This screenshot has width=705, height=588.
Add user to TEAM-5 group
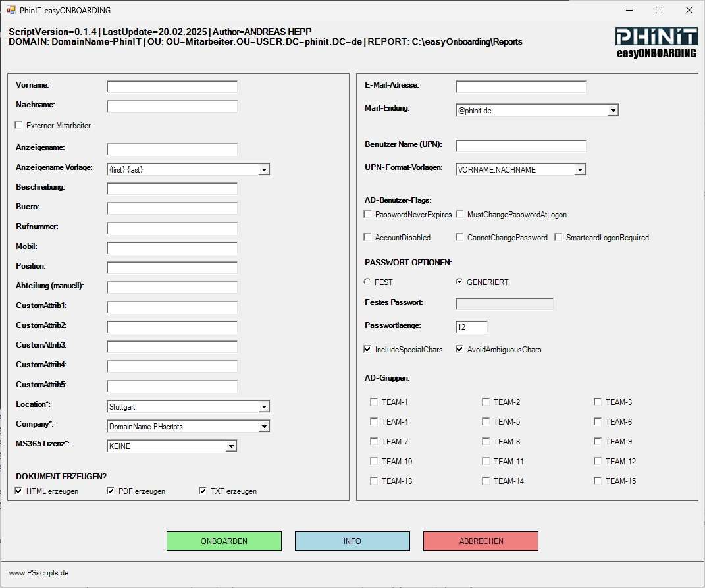pos(486,421)
